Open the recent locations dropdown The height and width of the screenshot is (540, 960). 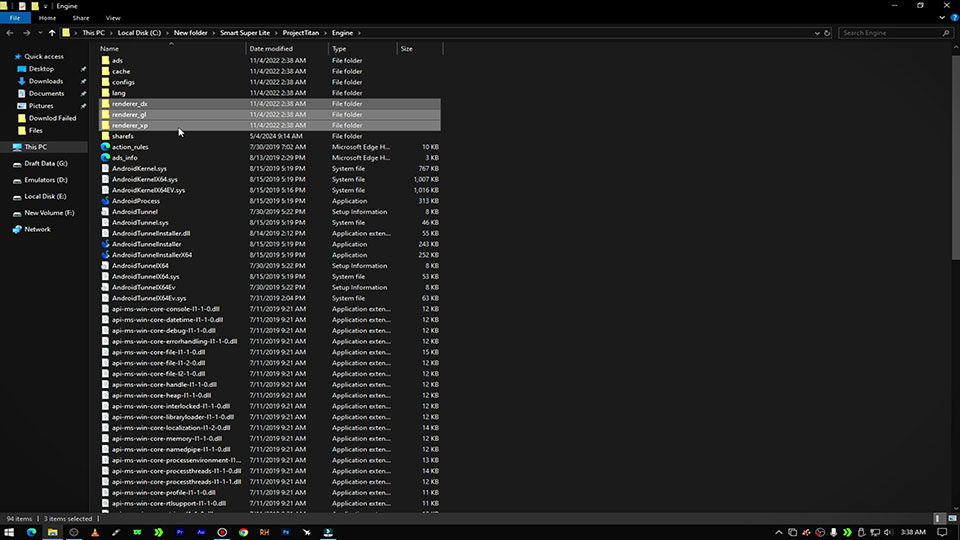[x=40, y=33]
